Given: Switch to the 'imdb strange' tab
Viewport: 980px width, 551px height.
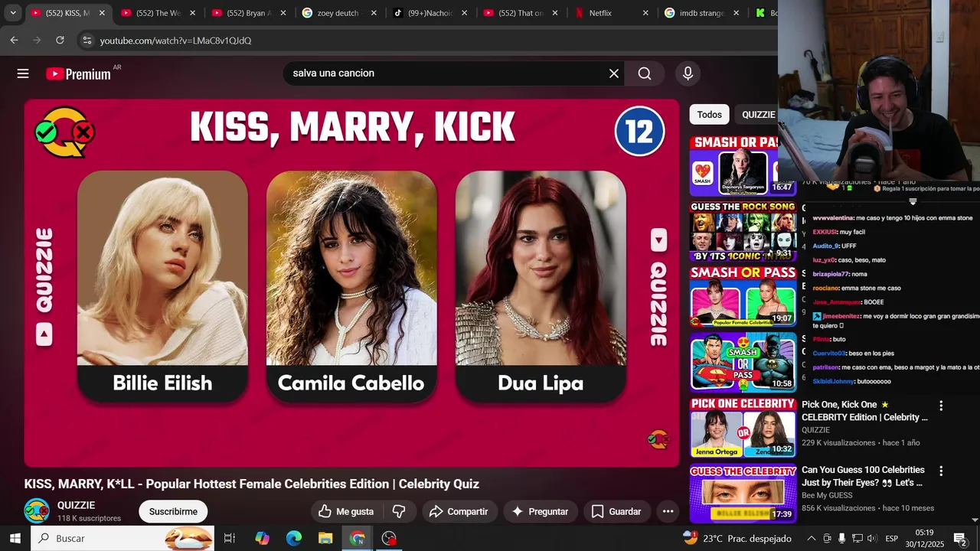Looking at the screenshot, I should pyautogui.click(x=702, y=13).
